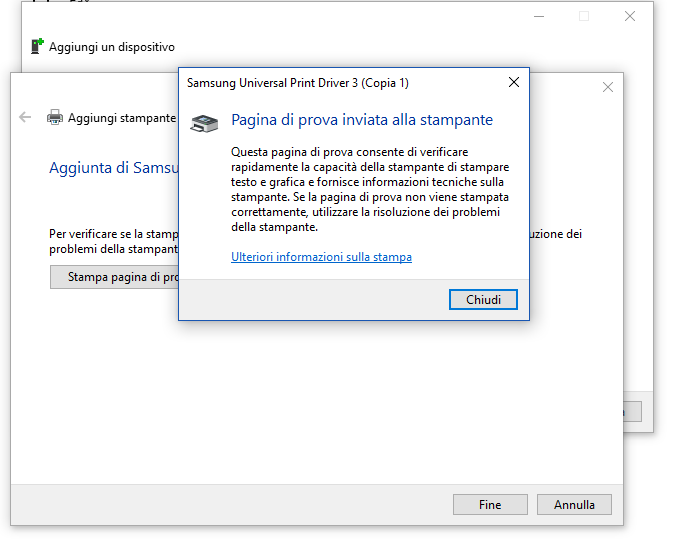Click the Annulla button in the wizard
The image size is (688, 544).
(x=573, y=505)
